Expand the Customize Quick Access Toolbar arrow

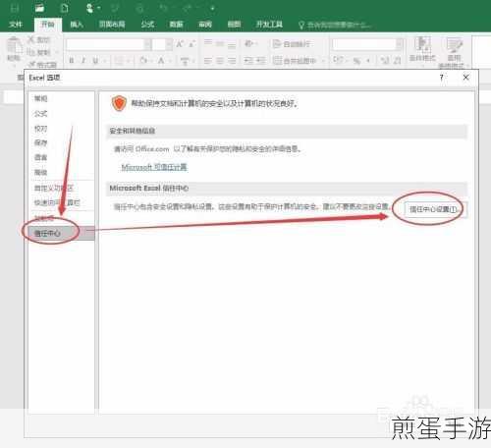(212, 8)
